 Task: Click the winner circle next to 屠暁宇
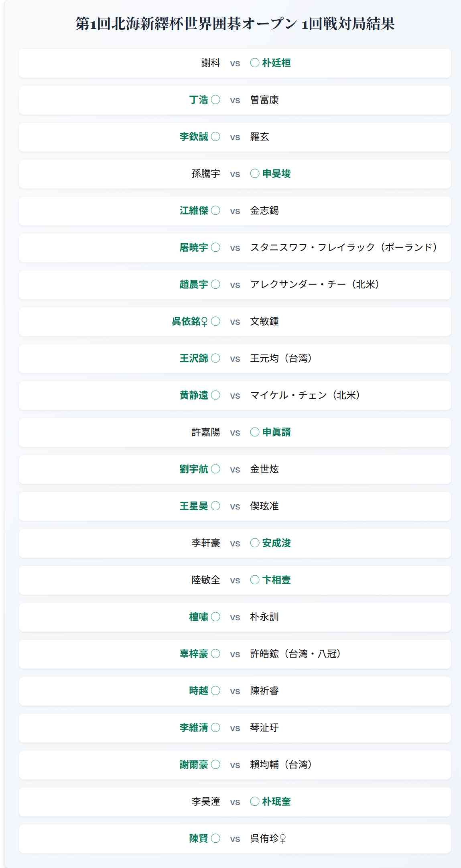click(215, 247)
